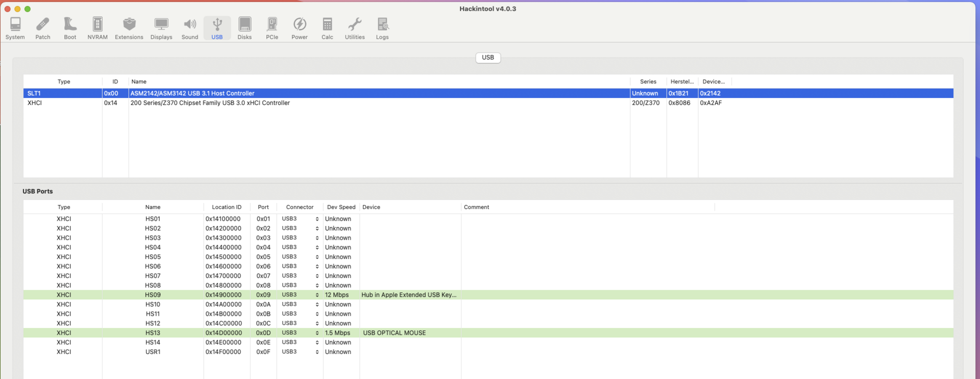Open connector dropdown for HS01 port
The height and width of the screenshot is (379, 980).
[x=300, y=219]
